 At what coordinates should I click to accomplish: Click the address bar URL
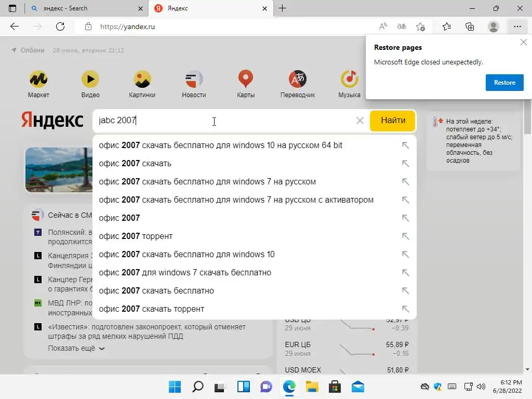point(127,26)
